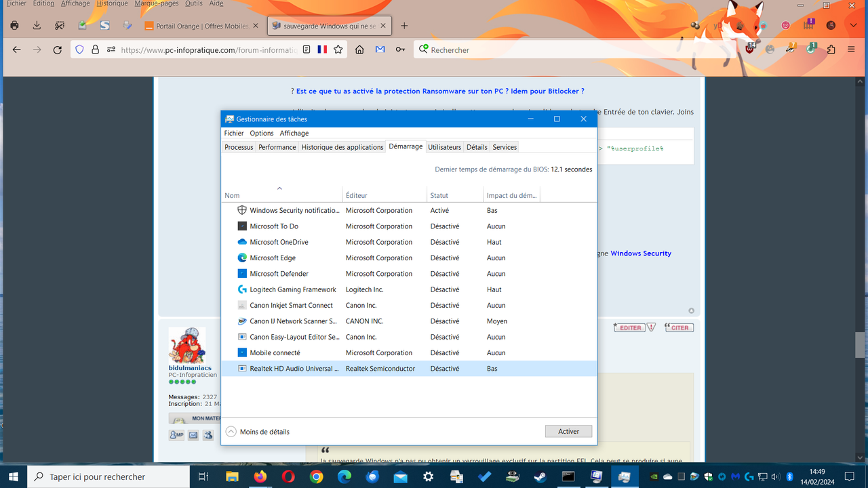Viewport: 868px width, 488px height.
Task: Click the Bluetooth tray icon
Action: click(789, 476)
